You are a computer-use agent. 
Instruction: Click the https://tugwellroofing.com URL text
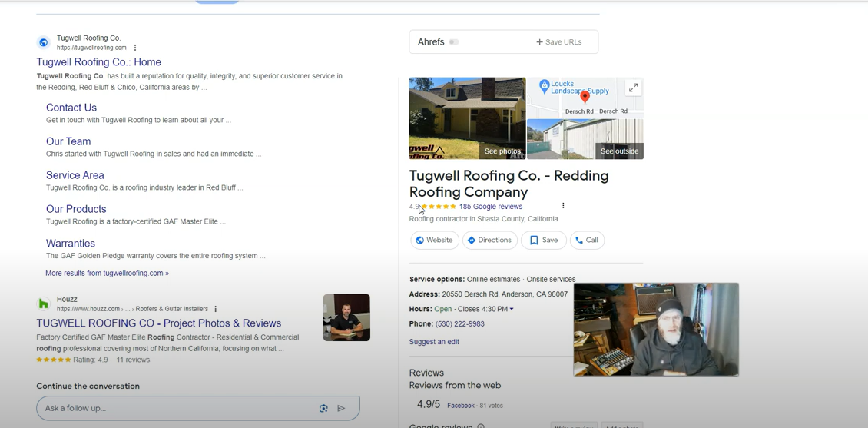click(91, 48)
